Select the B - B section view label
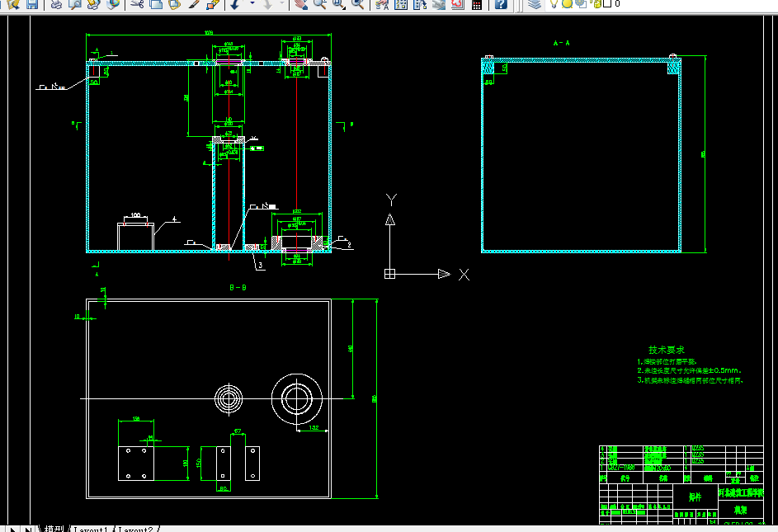 238,288
